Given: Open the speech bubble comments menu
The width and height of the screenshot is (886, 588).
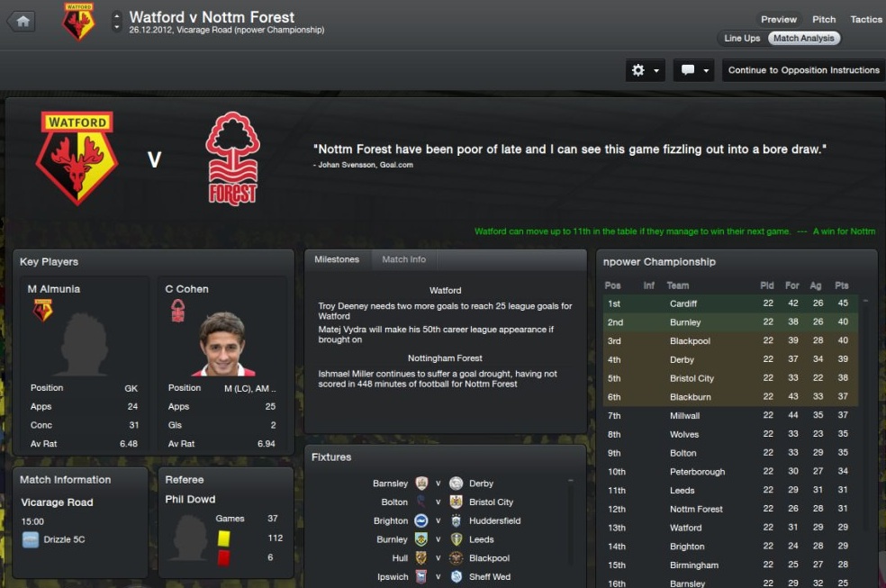Looking at the screenshot, I should click(688, 70).
